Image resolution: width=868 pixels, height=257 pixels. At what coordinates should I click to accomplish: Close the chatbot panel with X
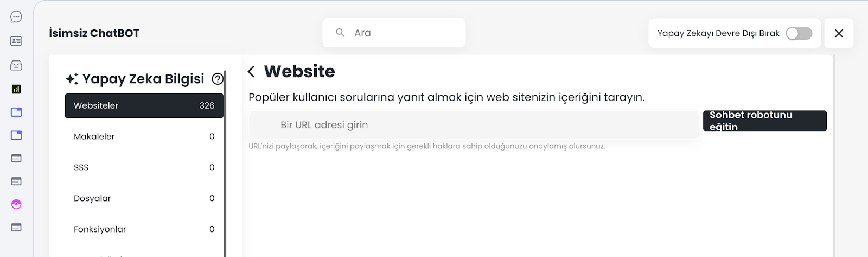coord(839,33)
